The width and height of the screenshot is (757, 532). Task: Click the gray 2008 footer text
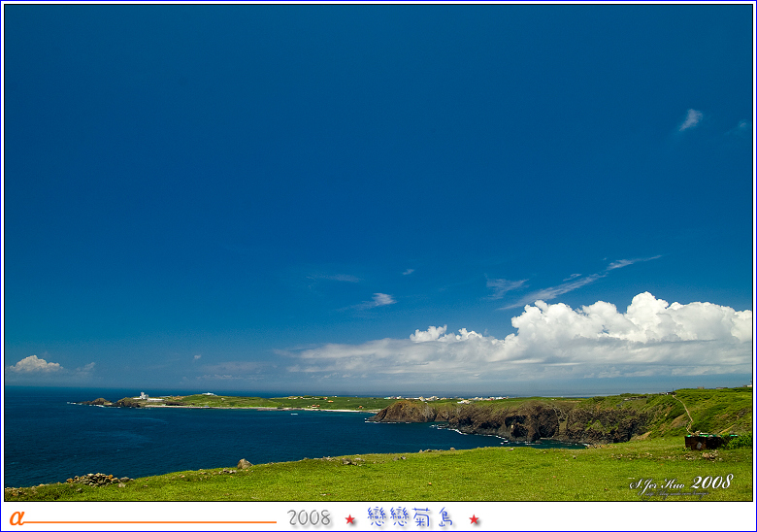(x=310, y=518)
